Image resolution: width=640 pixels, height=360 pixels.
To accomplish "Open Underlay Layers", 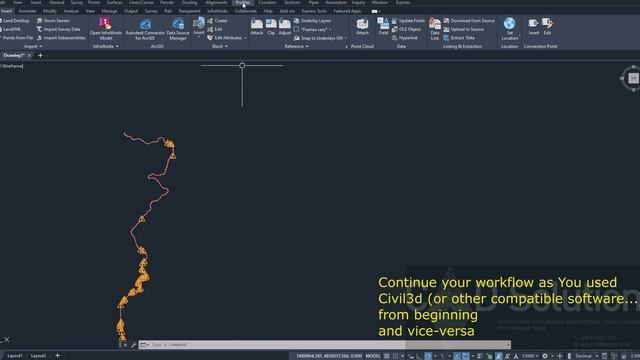I will (313, 20).
